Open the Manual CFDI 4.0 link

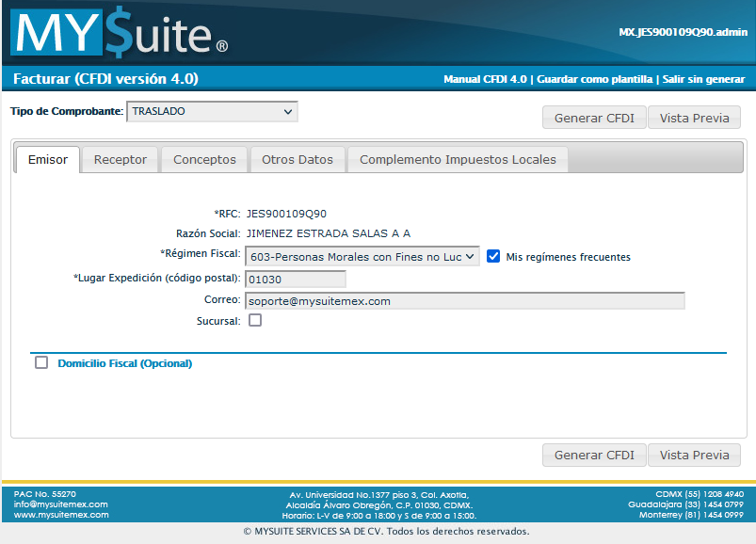[x=485, y=79]
